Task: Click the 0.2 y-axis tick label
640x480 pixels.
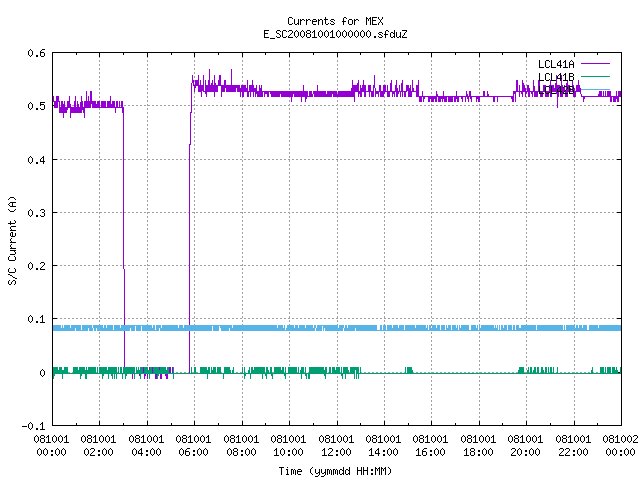Action: (x=36, y=266)
